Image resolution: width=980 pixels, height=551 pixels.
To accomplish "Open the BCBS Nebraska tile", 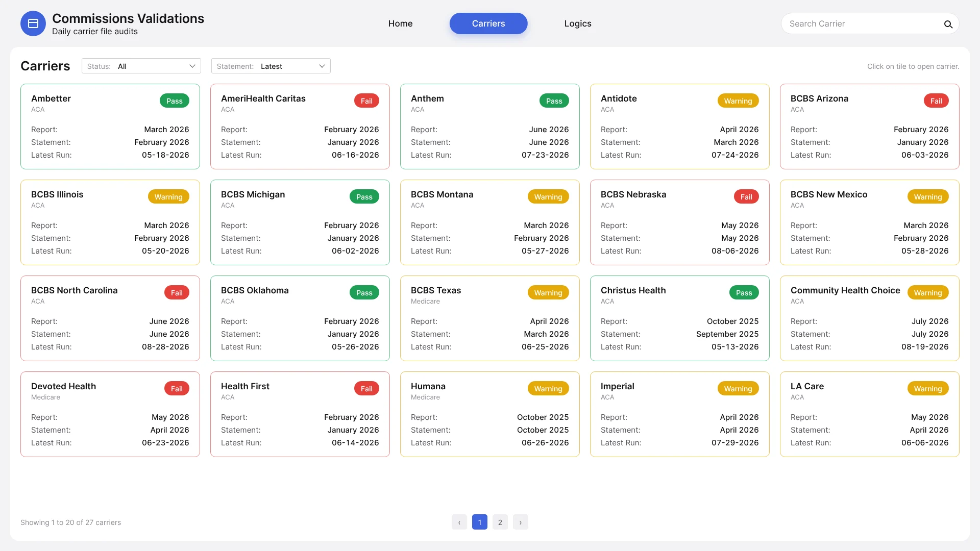I will (x=680, y=222).
